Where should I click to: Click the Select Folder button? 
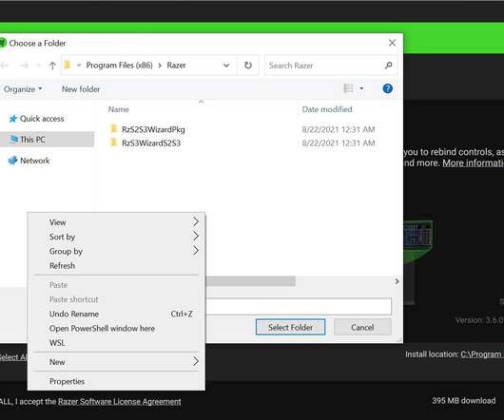tap(291, 327)
